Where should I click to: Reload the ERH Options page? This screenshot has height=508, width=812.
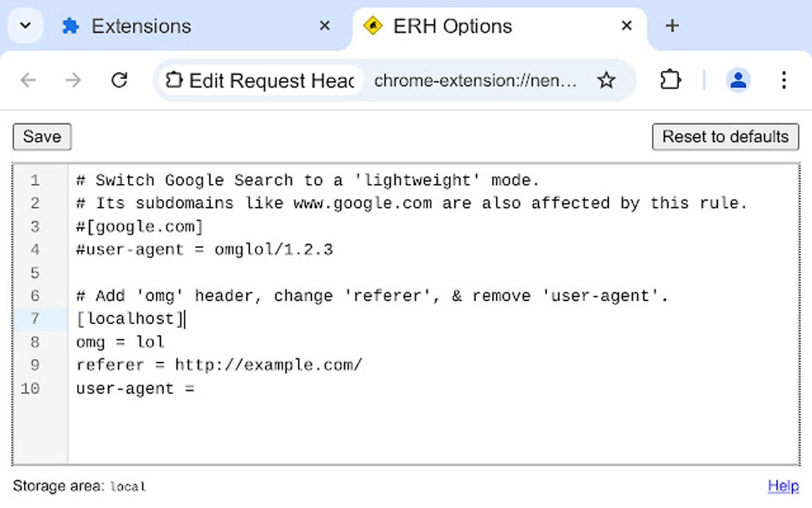pos(119,80)
